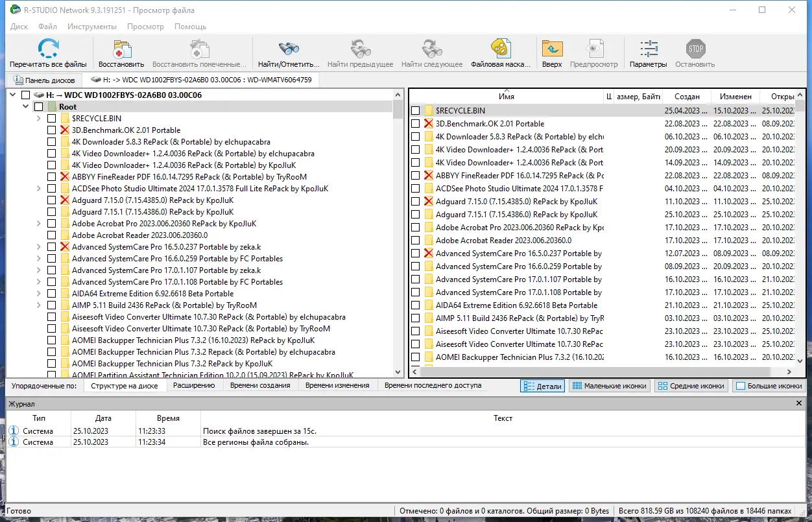
Task: Expand the $RECYCLE.BIN tree node
Action: [39, 119]
